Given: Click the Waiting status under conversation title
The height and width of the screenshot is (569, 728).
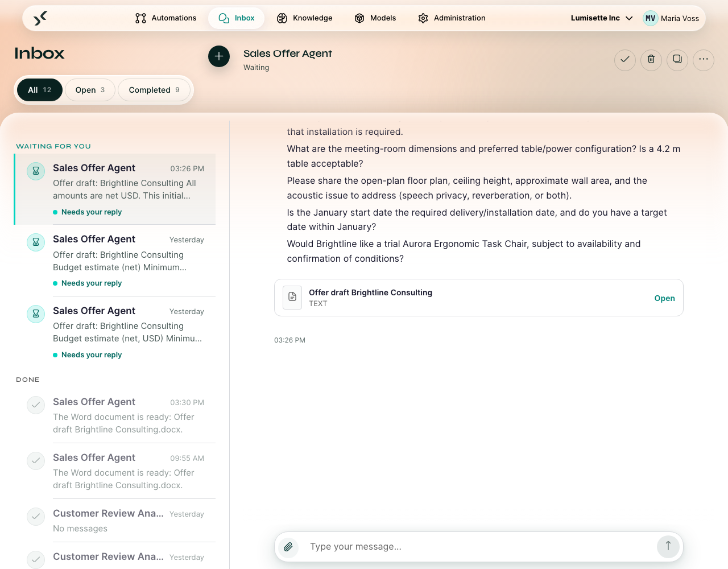Looking at the screenshot, I should point(257,68).
